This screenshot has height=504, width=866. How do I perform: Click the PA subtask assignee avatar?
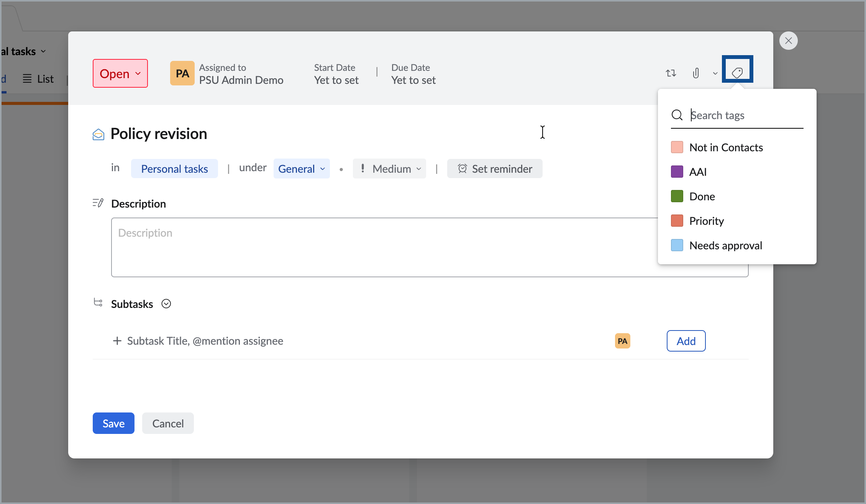tap(623, 341)
